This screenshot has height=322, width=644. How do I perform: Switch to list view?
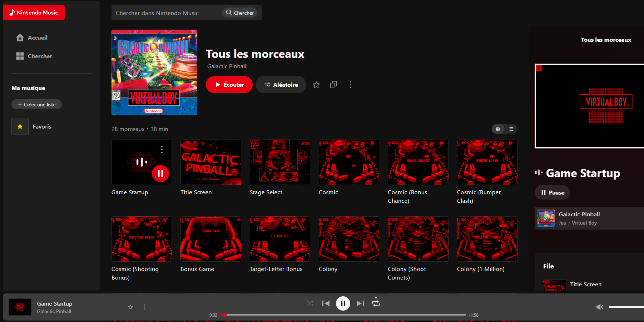(x=511, y=129)
